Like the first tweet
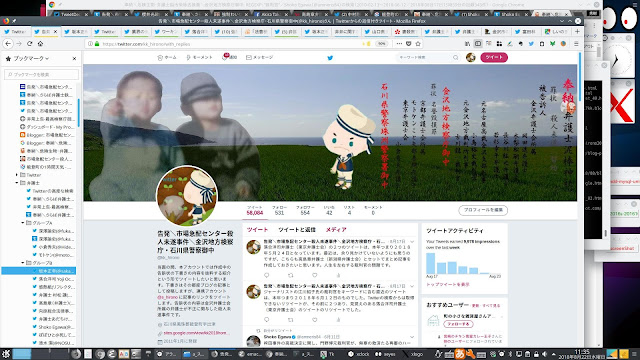Image resolution: width=640 pixels, height=360 pixels. [315, 276]
